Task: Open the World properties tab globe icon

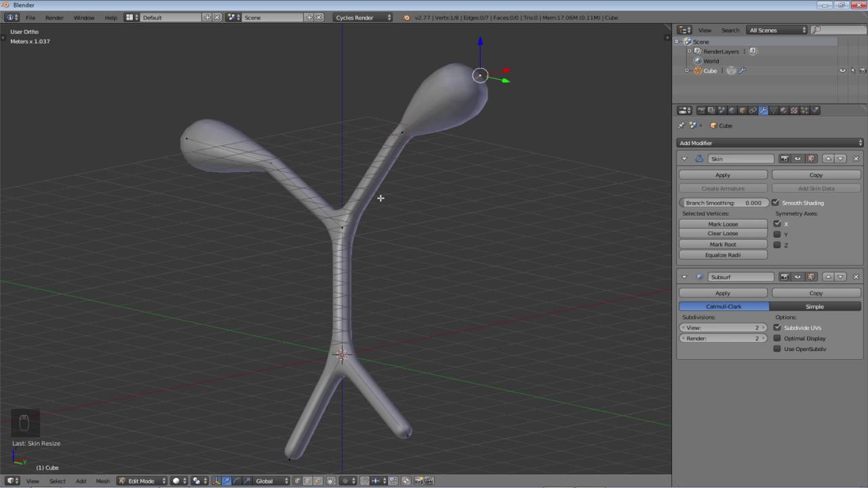Action: (732, 110)
